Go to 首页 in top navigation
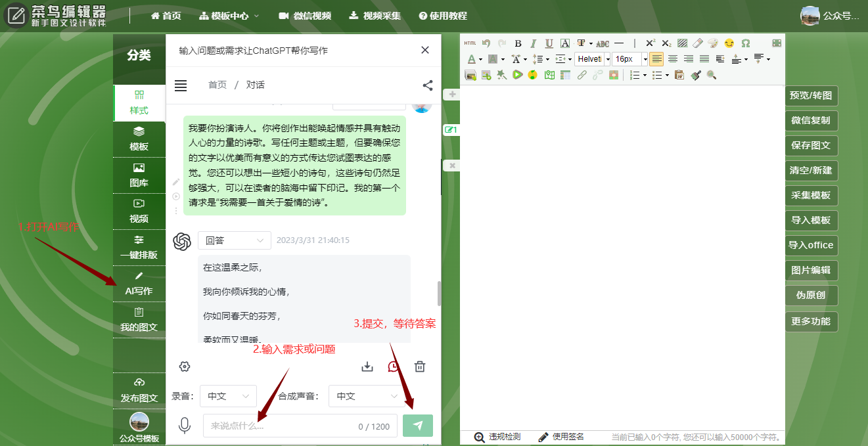This screenshot has width=868, height=446. click(166, 16)
